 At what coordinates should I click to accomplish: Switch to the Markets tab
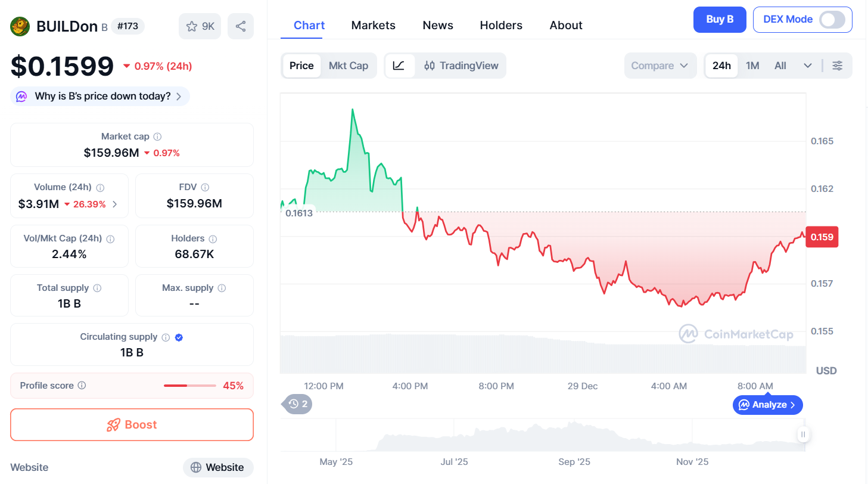373,25
